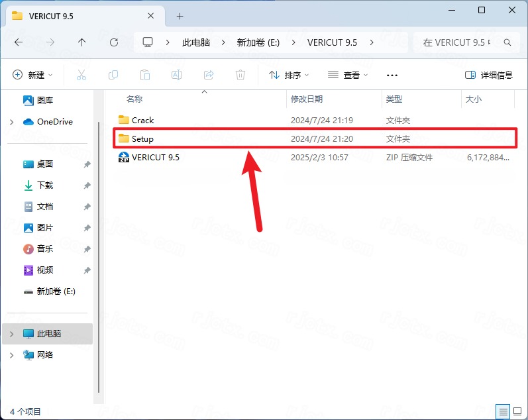Close the VERICUT 9.5 tab

click(x=151, y=16)
